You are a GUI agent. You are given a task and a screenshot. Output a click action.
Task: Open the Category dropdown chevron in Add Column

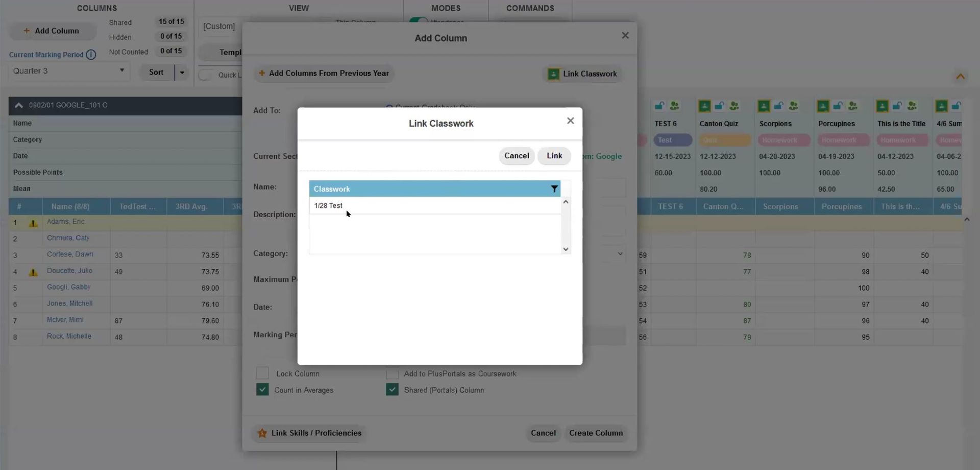(620, 253)
